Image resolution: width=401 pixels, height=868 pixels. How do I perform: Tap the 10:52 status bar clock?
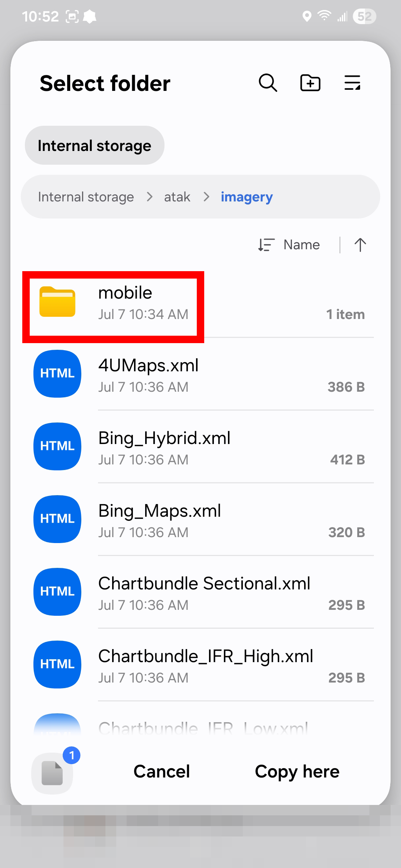point(40,16)
